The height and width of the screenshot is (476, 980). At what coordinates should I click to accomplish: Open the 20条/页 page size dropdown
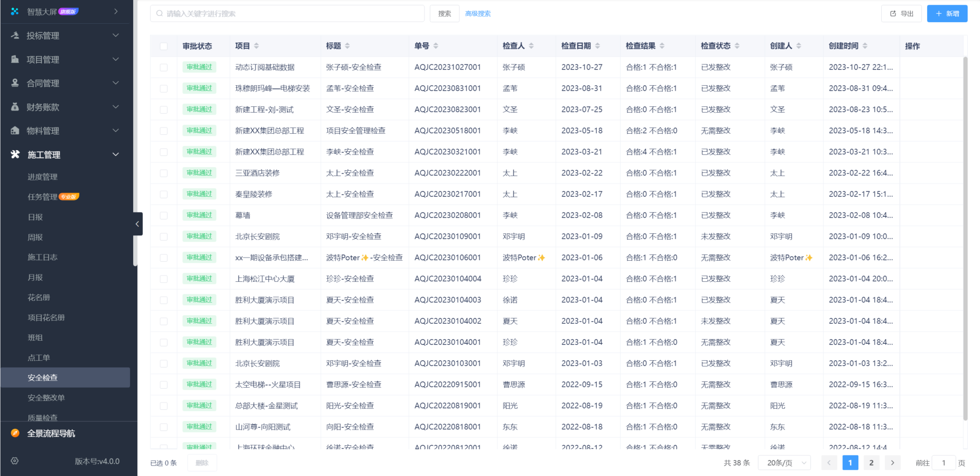(783, 462)
